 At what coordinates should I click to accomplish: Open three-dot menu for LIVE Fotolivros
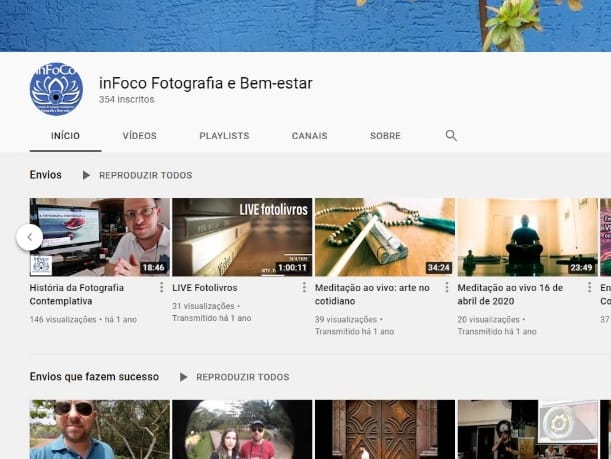[304, 288]
